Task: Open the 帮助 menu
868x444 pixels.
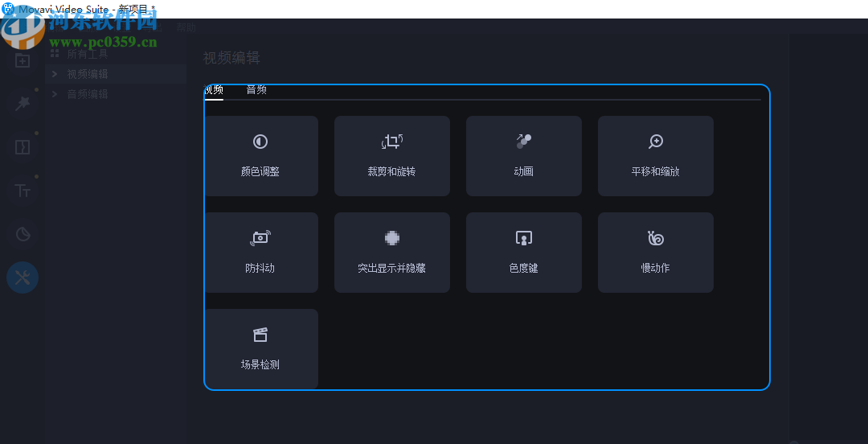Action: [186, 27]
